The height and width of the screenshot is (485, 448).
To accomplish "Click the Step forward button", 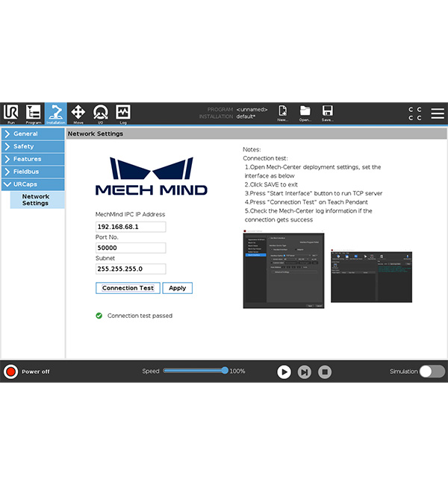I will click(305, 372).
